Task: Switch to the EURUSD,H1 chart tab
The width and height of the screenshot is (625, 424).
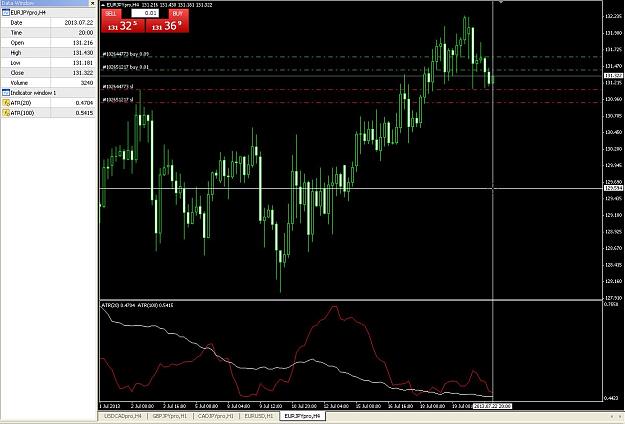Action: pos(259,416)
